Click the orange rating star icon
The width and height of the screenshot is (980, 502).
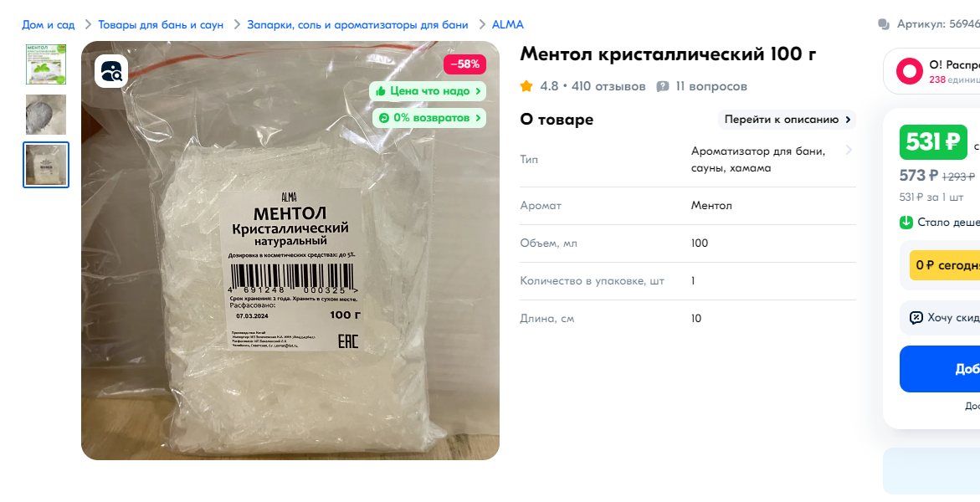click(527, 86)
